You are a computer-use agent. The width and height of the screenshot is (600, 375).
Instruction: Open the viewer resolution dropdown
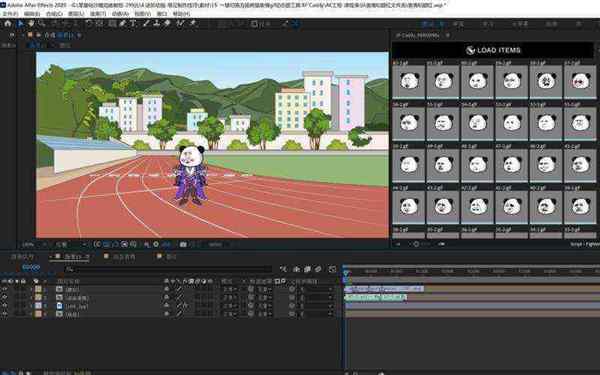(x=71, y=244)
